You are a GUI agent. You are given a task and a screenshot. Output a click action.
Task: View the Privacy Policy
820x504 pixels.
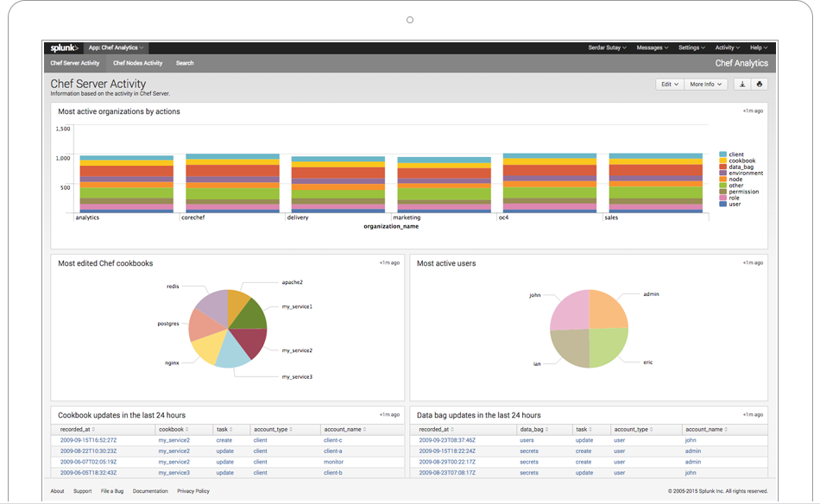coord(193,491)
